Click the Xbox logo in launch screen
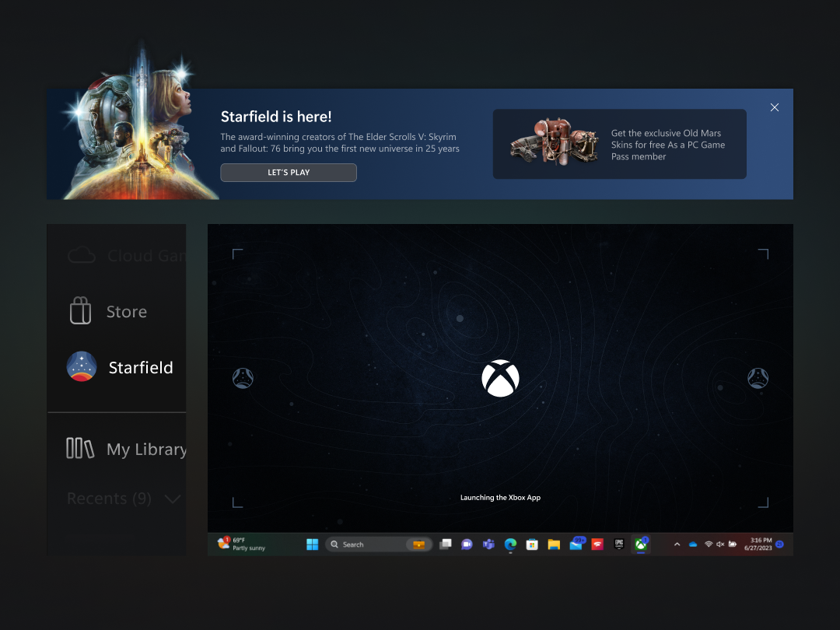This screenshot has height=630, width=840. [500, 378]
